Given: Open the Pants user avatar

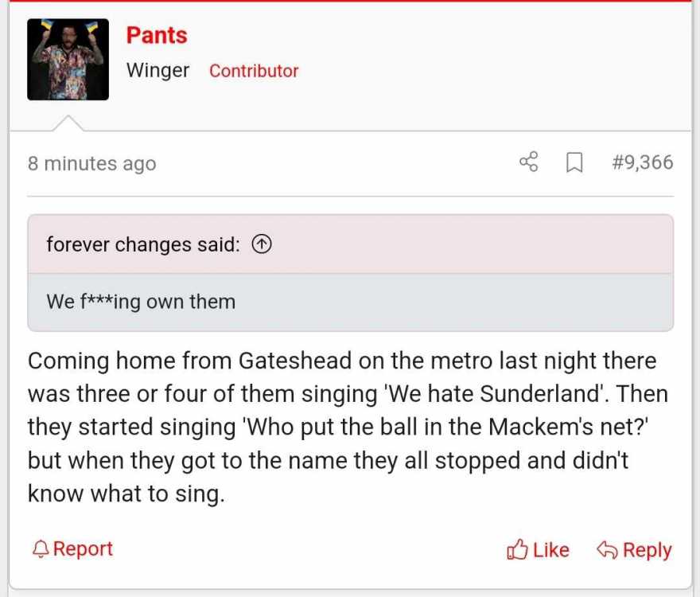Looking at the screenshot, I should 68,60.
